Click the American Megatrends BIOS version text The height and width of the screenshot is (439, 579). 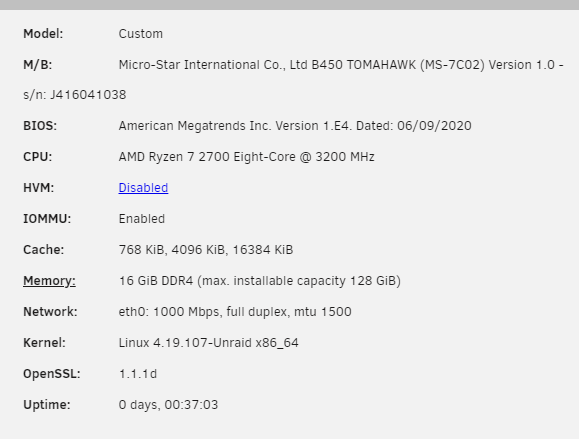click(295, 126)
